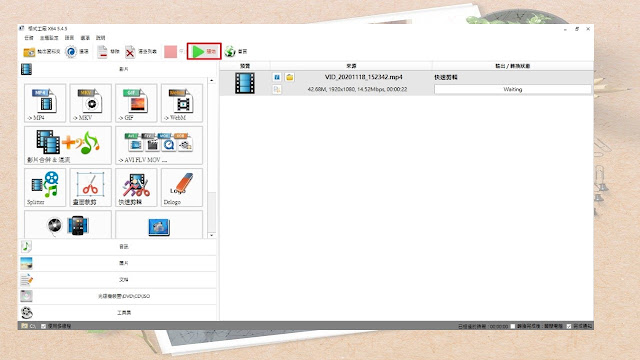Click the scroll up arrow of tool list
The width and height of the screenshot is (640, 360).
tap(211, 81)
